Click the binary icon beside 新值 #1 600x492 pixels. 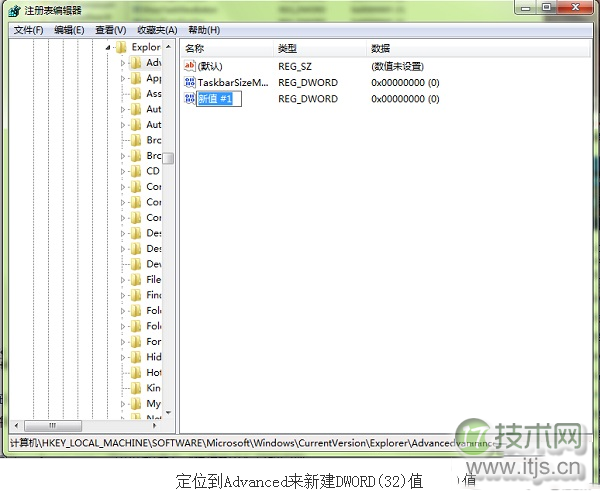click(190, 99)
